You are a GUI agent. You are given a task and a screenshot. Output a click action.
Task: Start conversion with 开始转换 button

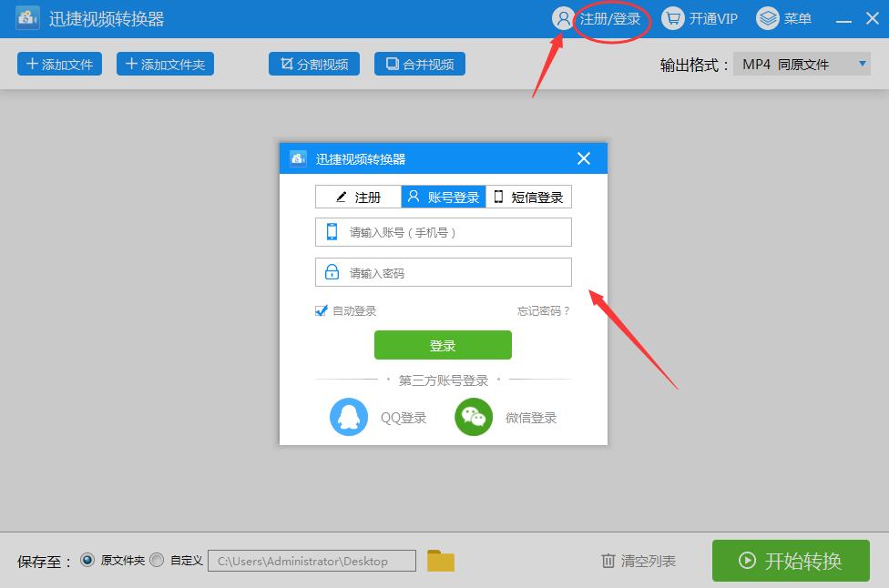click(x=791, y=562)
